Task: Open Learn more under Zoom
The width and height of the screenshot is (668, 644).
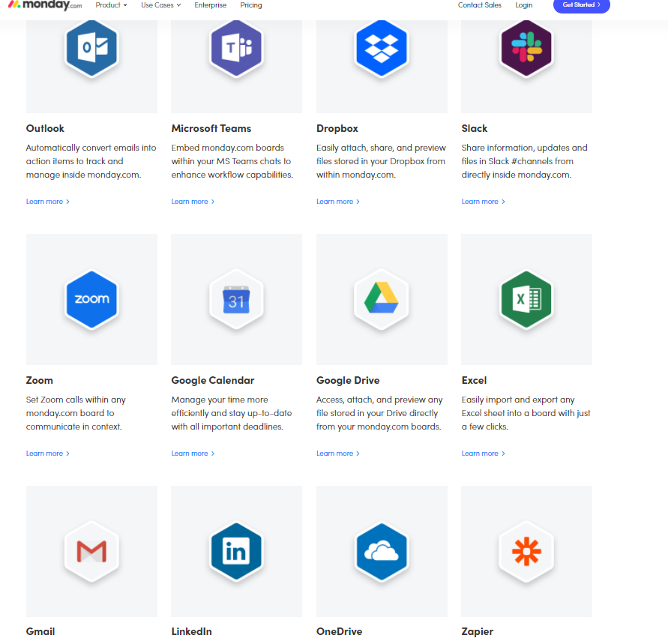Action: click(48, 454)
